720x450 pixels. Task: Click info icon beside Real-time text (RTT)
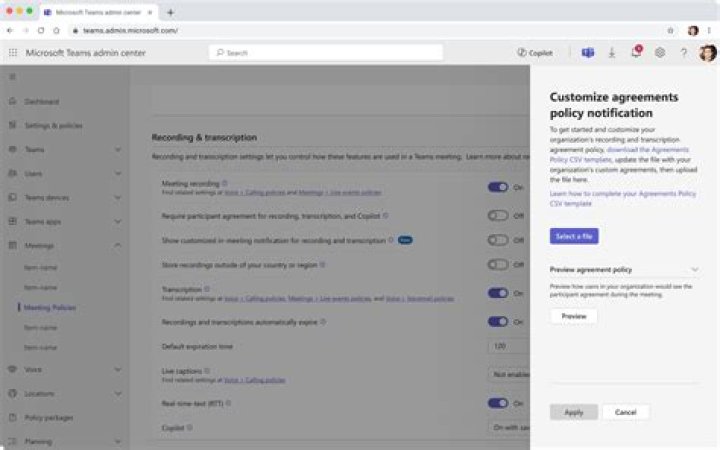point(228,403)
